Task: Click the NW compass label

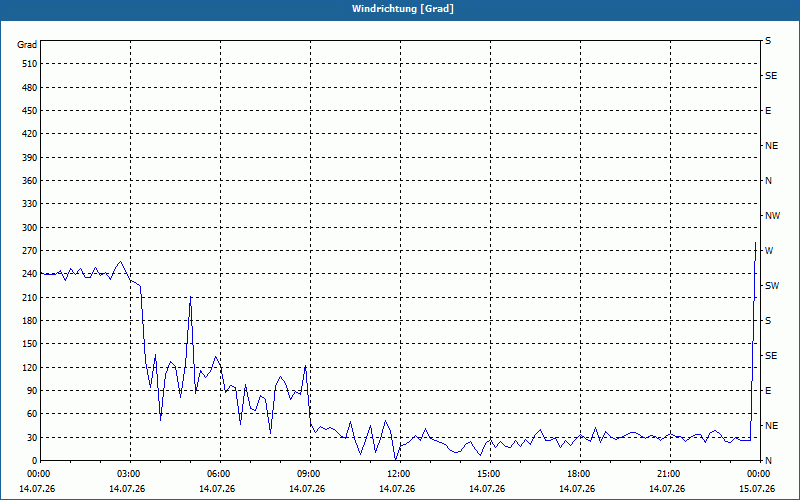Action: 772,216
